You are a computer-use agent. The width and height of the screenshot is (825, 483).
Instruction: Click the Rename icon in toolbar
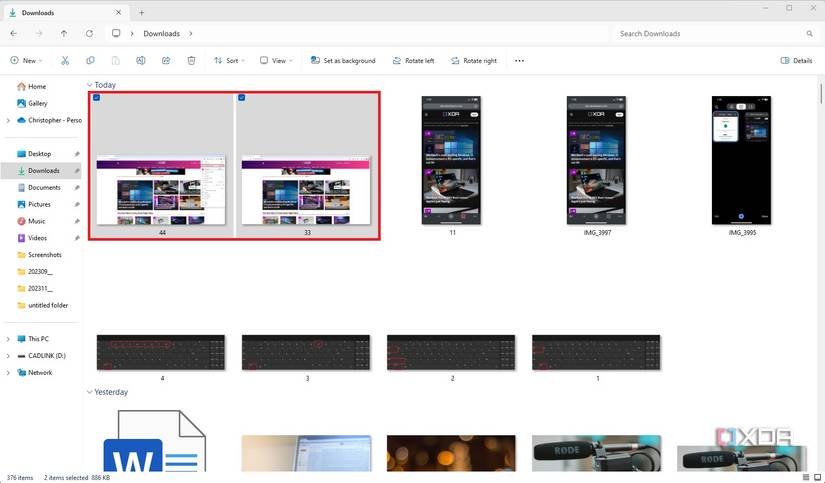pos(140,61)
